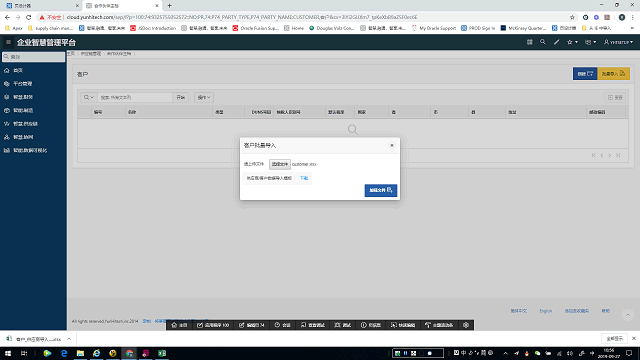Go to last page pagination icon

coord(618,155)
